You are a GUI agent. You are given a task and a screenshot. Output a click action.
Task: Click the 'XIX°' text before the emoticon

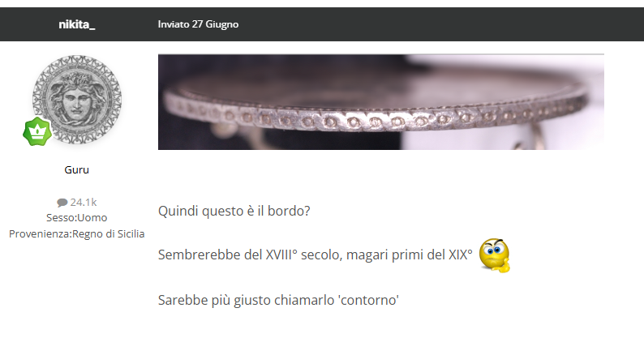click(x=461, y=255)
